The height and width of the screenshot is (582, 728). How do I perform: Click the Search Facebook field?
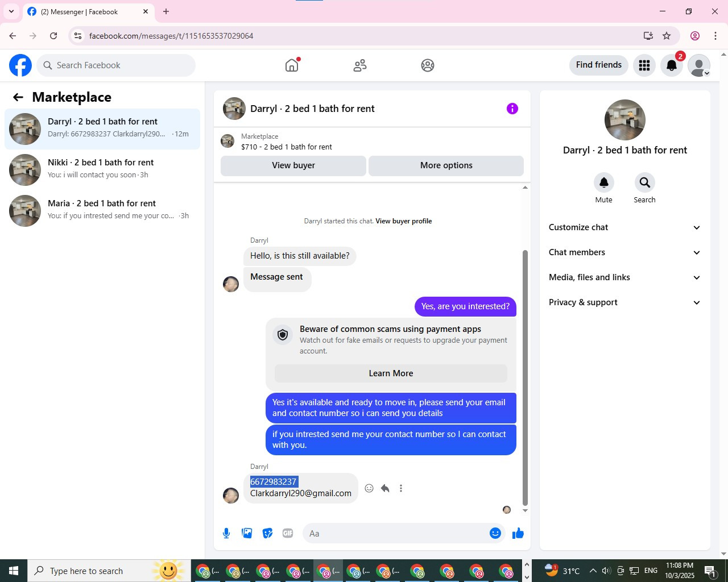pyautogui.click(x=117, y=65)
